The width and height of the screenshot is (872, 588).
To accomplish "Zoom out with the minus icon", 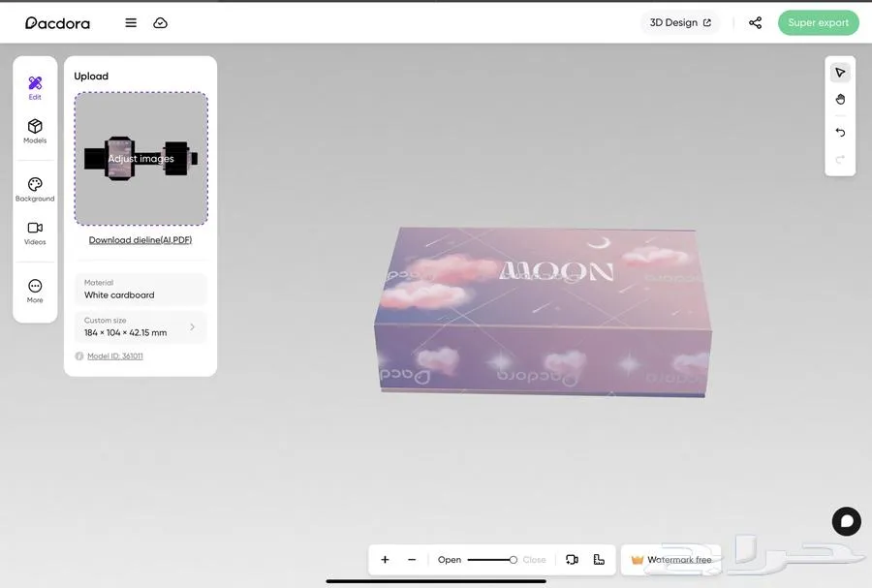I will tap(412, 560).
